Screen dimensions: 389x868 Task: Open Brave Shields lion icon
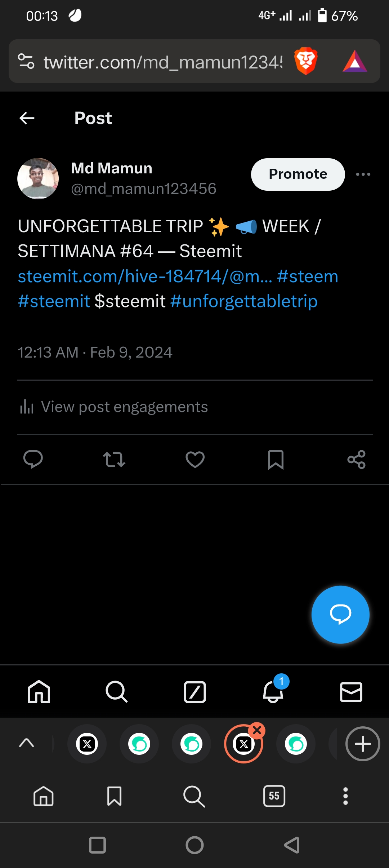click(305, 61)
